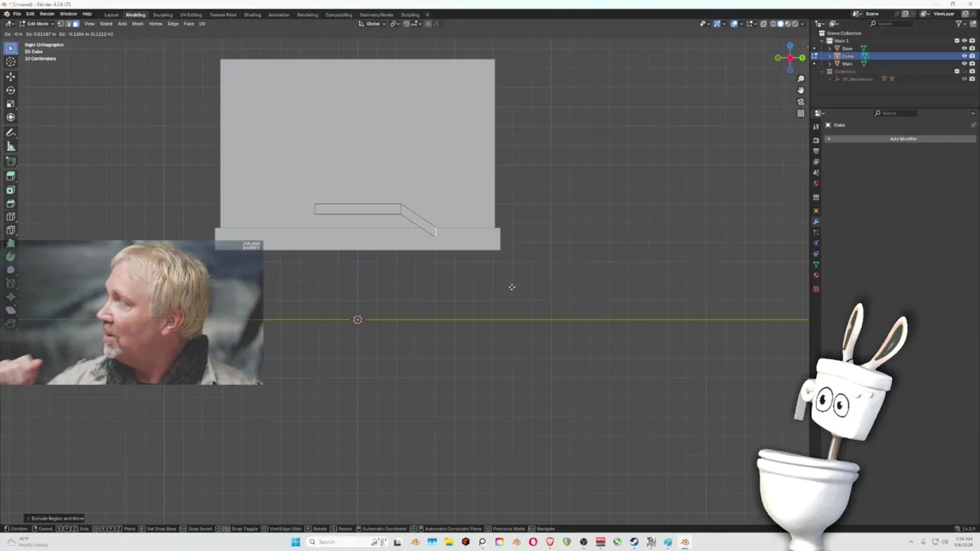The height and width of the screenshot is (551, 980).
Task: Expand the Cube object in outliner
Action: click(829, 56)
